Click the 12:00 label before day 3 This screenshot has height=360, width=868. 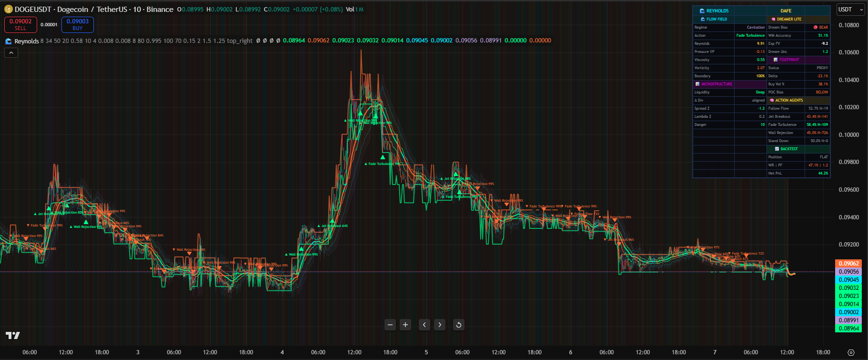point(66,352)
